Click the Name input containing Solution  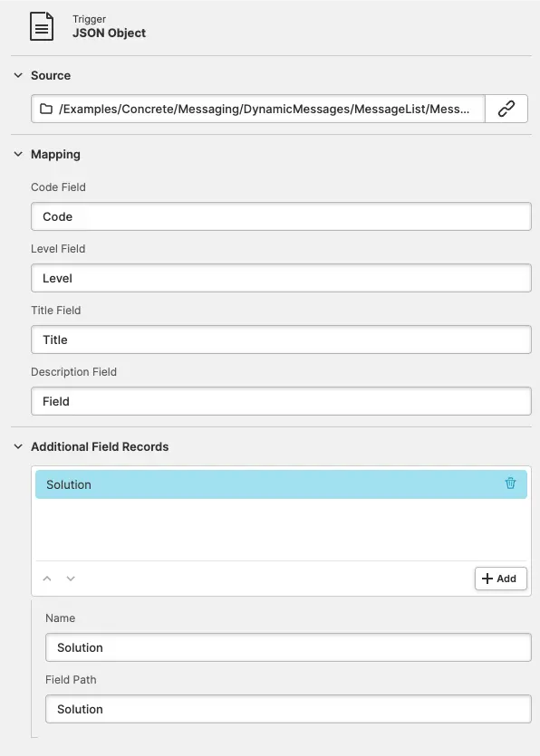(288, 647)
